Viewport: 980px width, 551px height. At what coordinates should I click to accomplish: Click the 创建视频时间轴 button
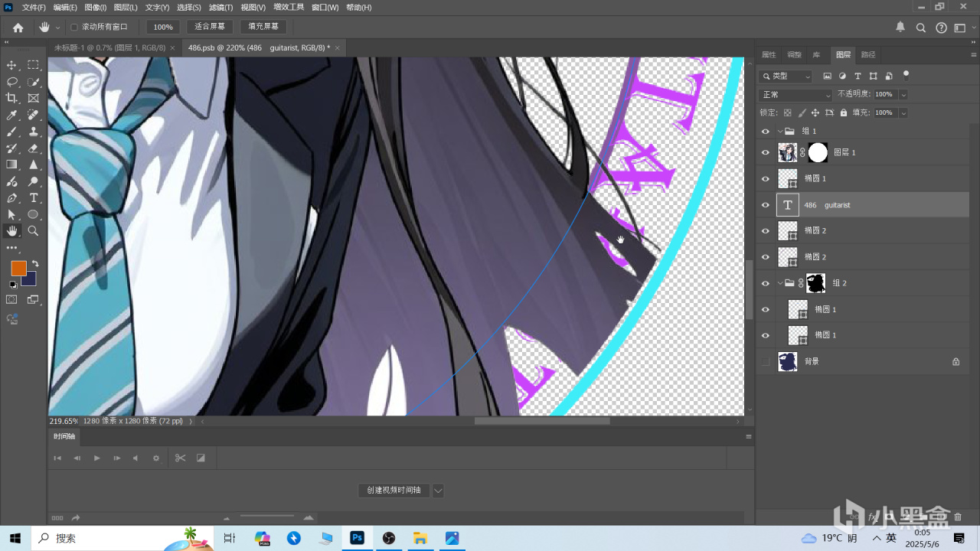click(x=394, y=491)
